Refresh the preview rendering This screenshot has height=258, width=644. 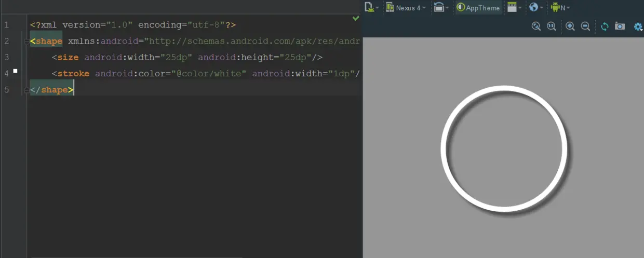point(605,26)
